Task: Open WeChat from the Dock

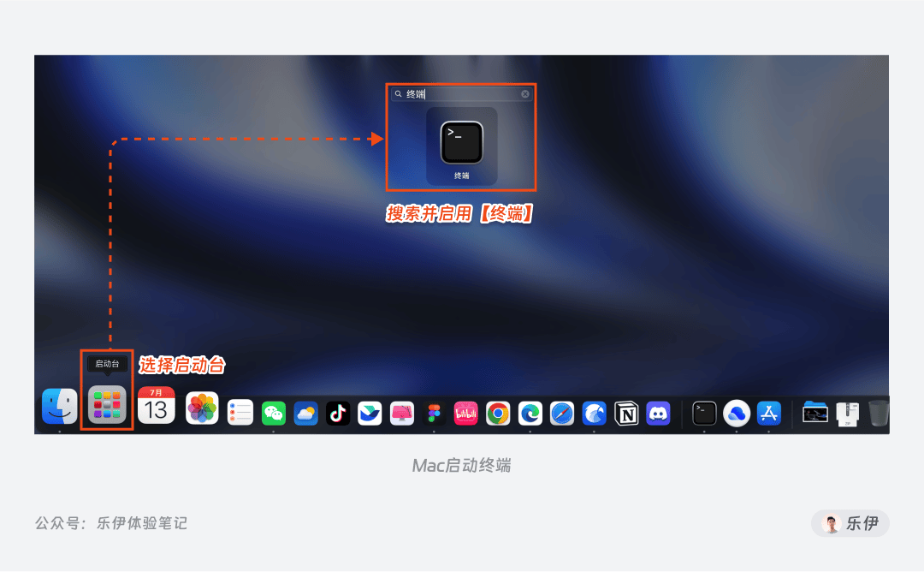Action: pos(274,414)
